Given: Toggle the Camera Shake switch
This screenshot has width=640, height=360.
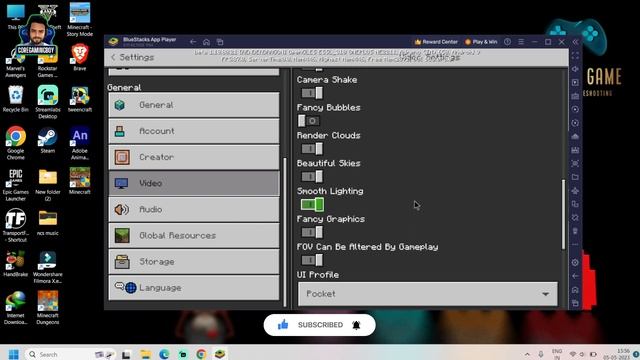Looking at the screenshot, I should click(312, 93).
